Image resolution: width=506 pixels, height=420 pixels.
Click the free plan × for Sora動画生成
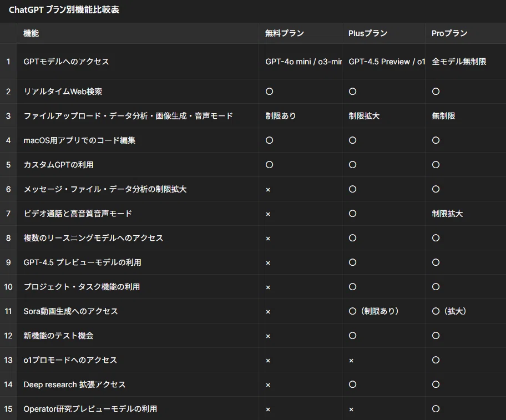[x=268, y=312]
